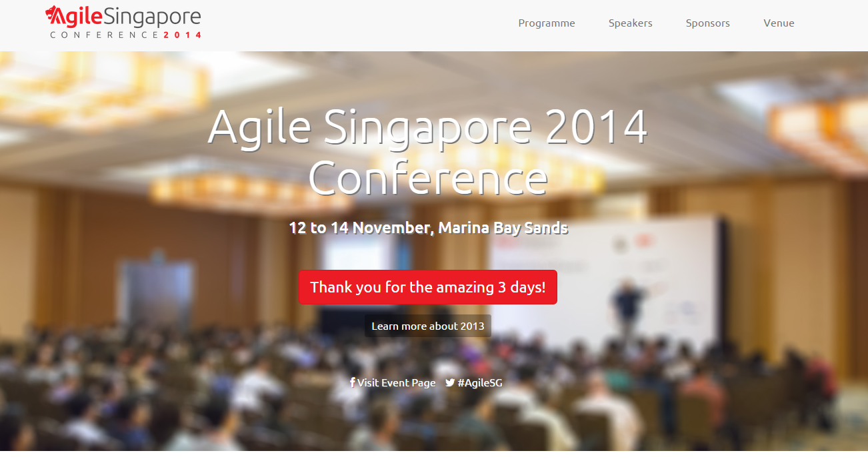Click the large 'Conference' headline word
868x467 pixels.
click(x=427, y=178)
